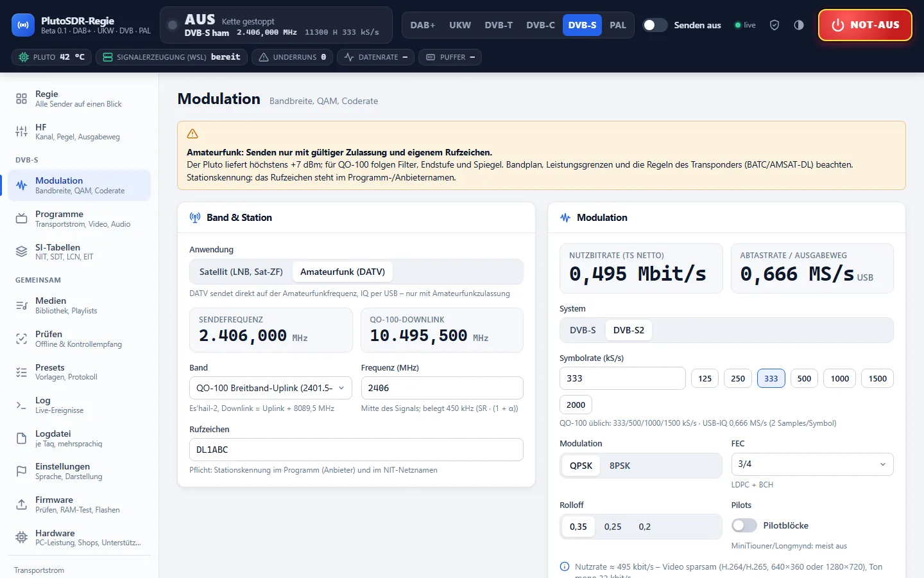Screen dimensions: 924x578
Task: Open Regie overview in sidebar
Action: pos(79,98)
